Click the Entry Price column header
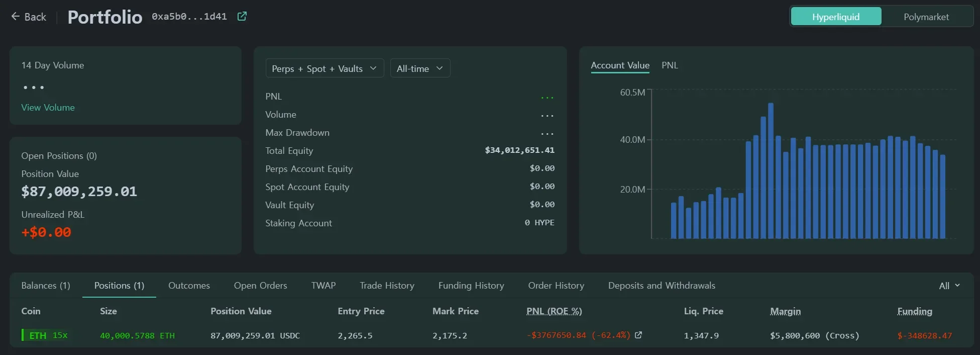The height and width of the screenshot is (355, 980). [x=361, y=311]
